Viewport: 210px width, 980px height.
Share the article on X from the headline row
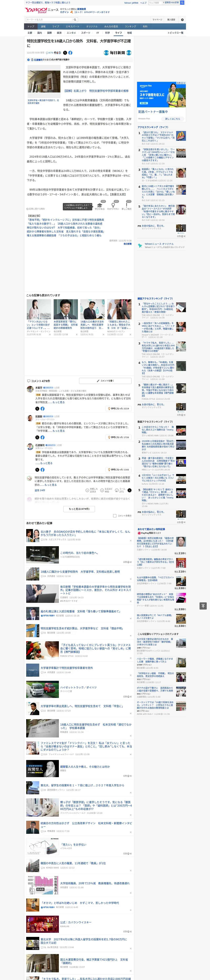tap(65, 53)
